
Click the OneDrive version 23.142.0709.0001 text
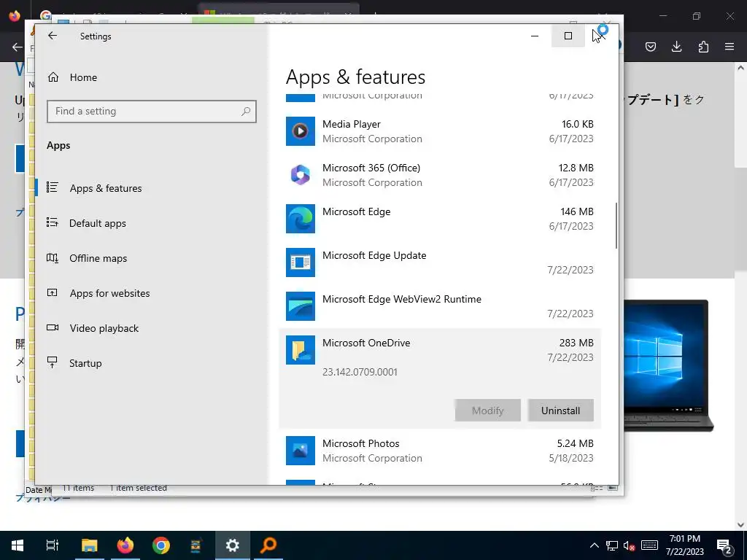point(360,372)
